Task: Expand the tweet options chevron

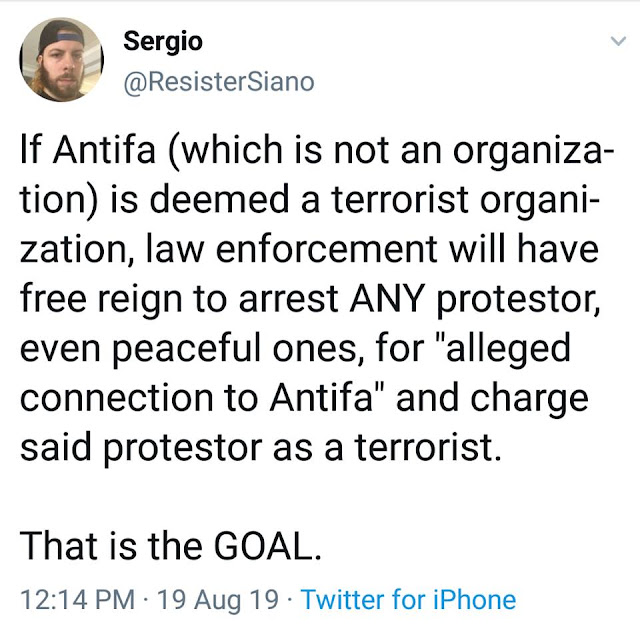Action: tap(618, 41)
